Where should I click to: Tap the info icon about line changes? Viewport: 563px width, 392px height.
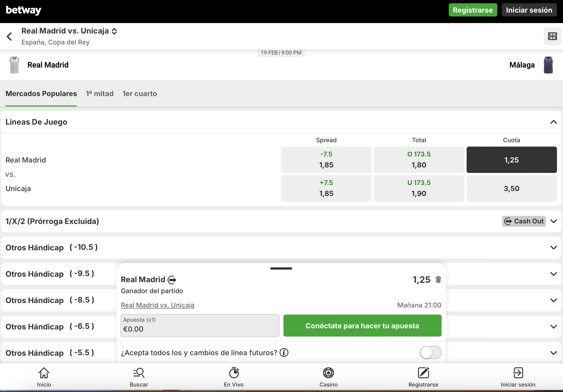click(284, 352)
